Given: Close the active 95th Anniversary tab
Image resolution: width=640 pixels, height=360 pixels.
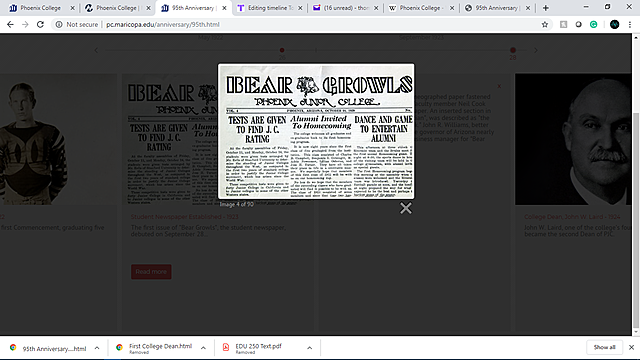Looking at the screenshot, I should [x=224, y=8].
